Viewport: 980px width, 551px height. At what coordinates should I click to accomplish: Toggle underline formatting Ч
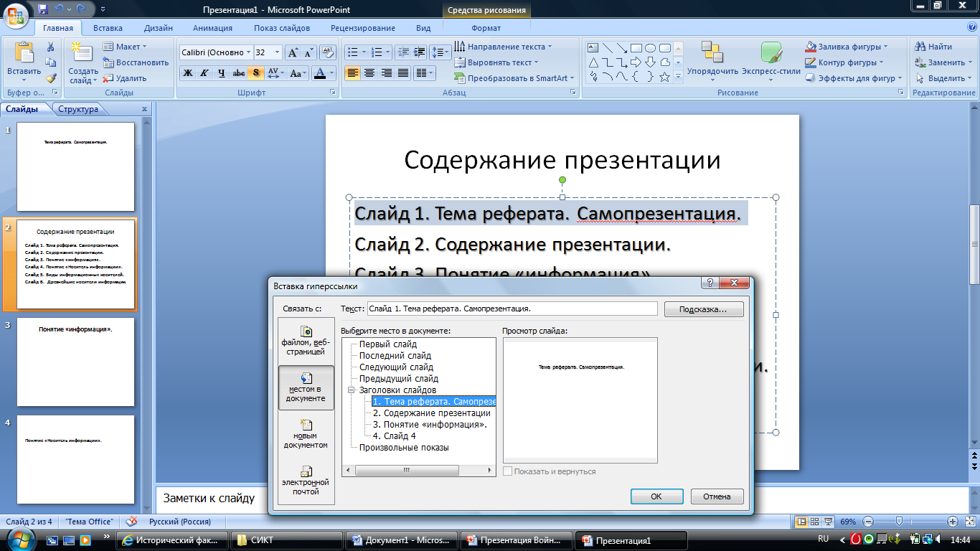point(221,73)
